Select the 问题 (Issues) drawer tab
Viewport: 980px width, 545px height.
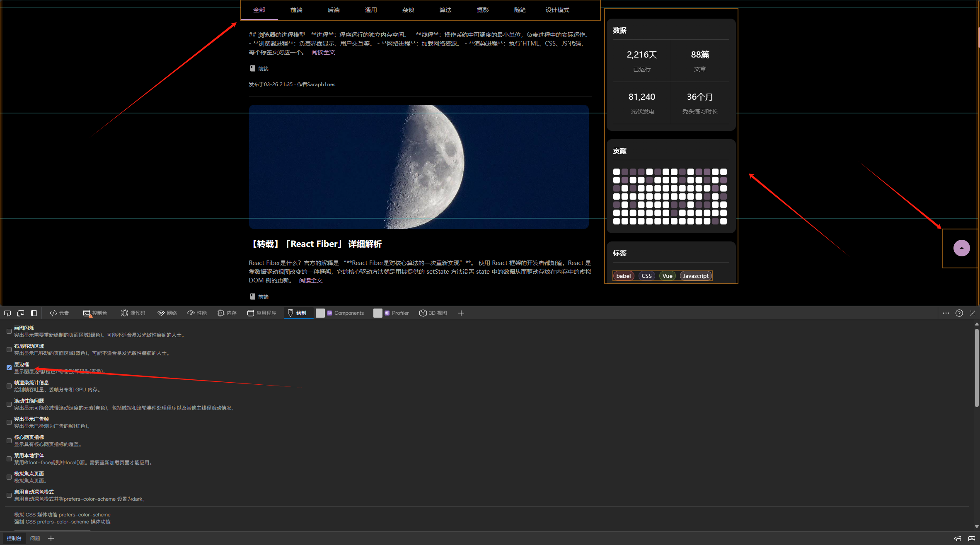point(35,538)
